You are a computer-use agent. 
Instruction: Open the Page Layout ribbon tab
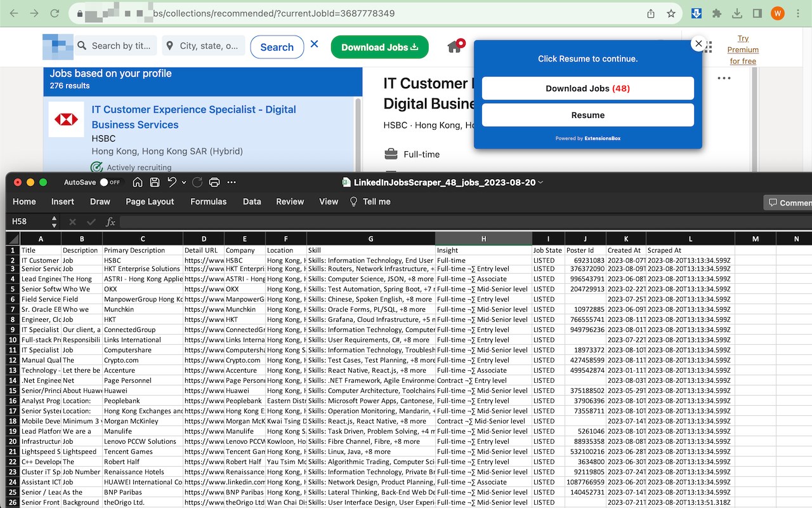[150, 201]
